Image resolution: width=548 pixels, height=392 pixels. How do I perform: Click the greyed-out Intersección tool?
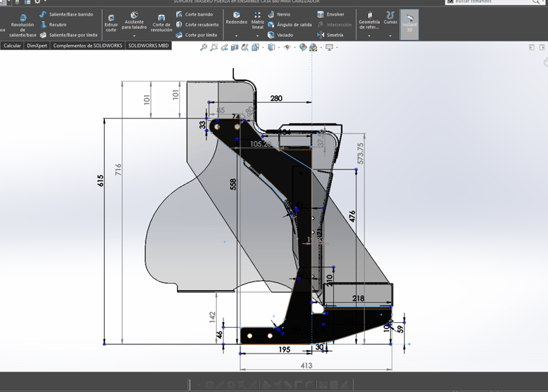tap(334, 25)
